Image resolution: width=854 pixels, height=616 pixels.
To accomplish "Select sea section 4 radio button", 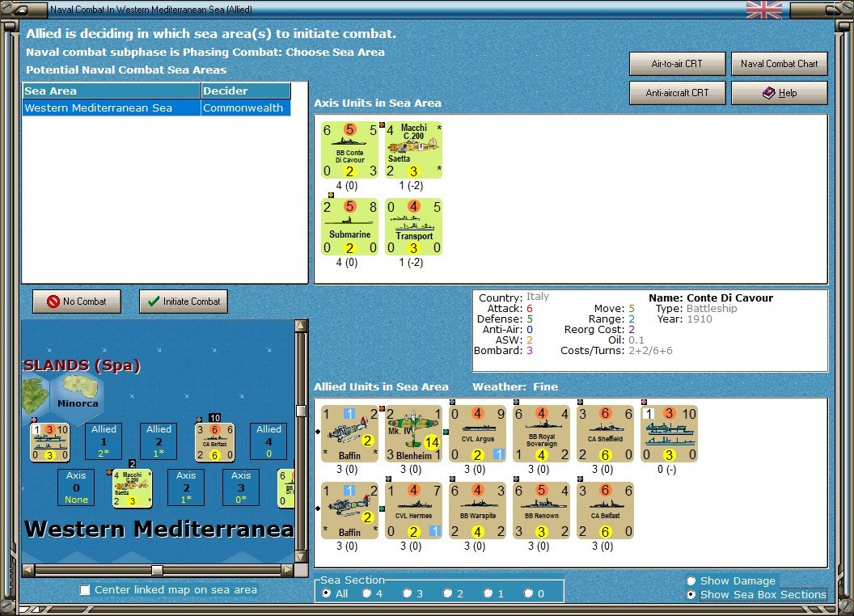I will click(366, 593).
